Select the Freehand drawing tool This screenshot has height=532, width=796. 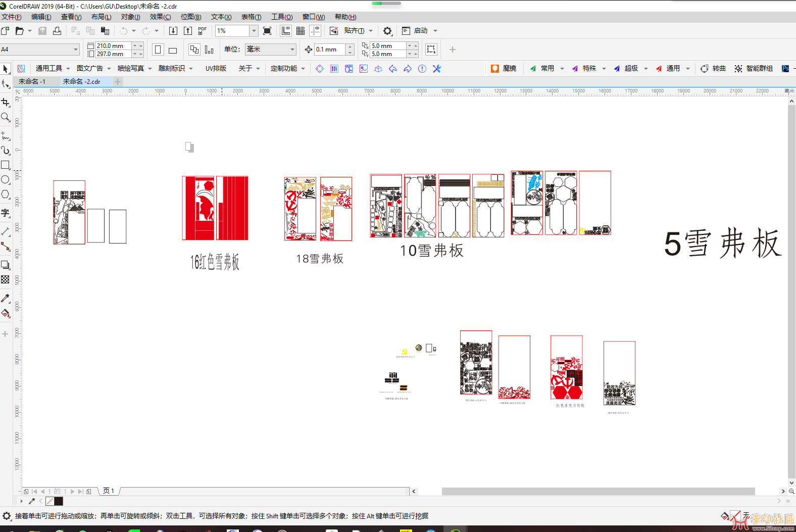pos(6,135)
